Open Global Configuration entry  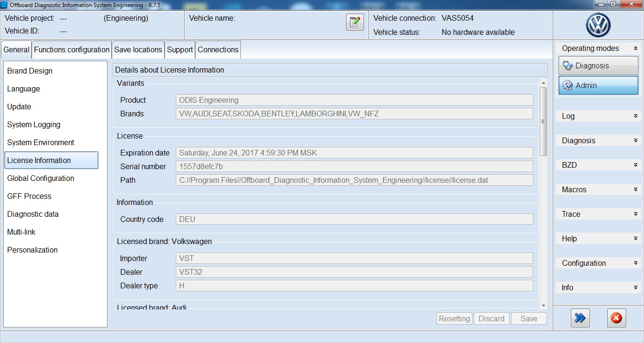click(51, 178)
